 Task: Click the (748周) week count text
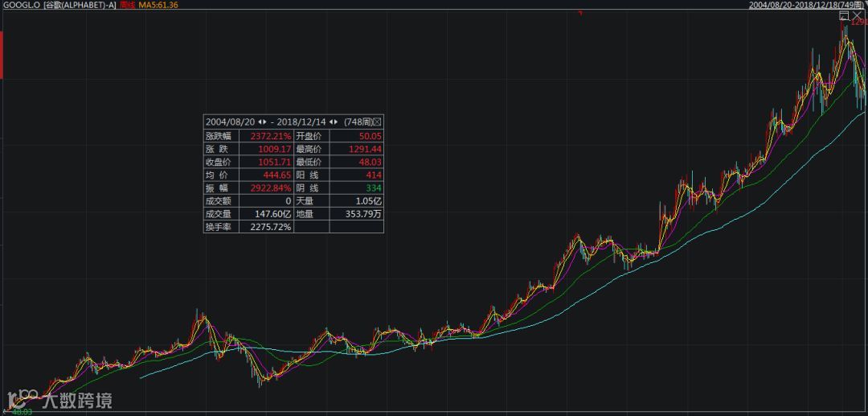358,122
